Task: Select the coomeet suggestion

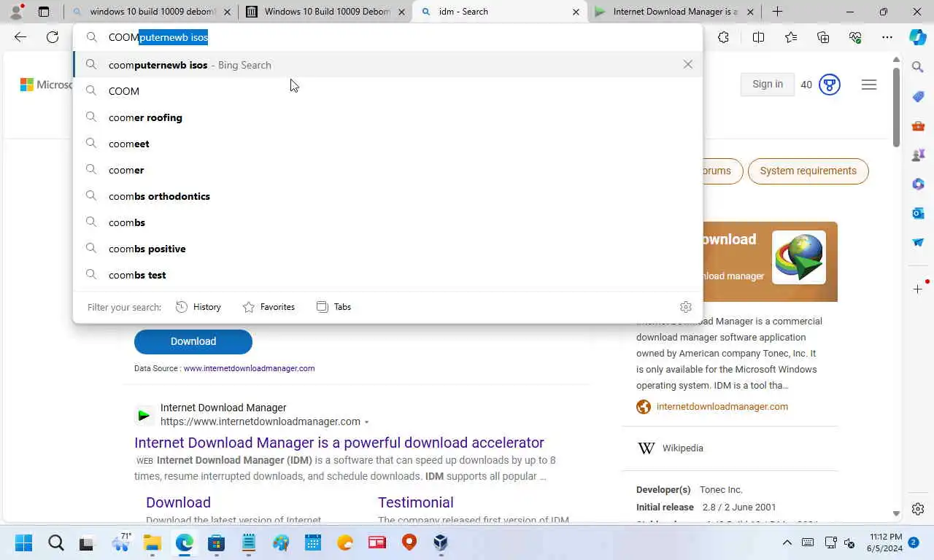Action: click(x=387, y=144)
